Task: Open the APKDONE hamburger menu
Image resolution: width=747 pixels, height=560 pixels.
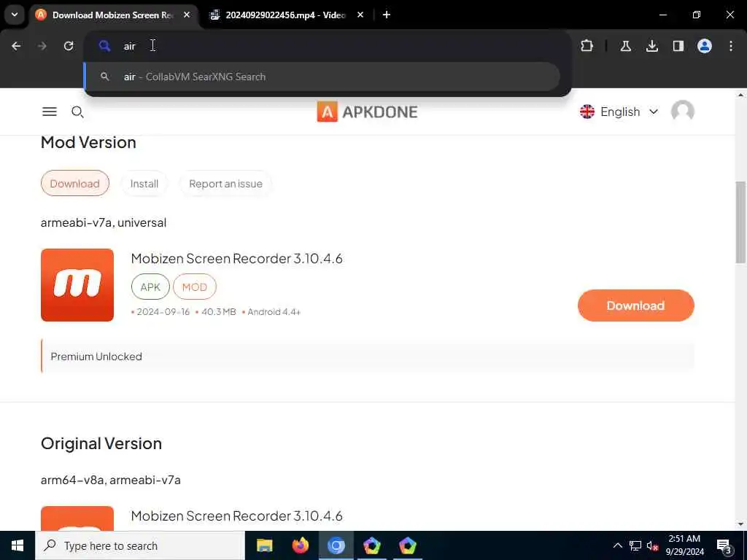Action: click(x=50, y=112)
